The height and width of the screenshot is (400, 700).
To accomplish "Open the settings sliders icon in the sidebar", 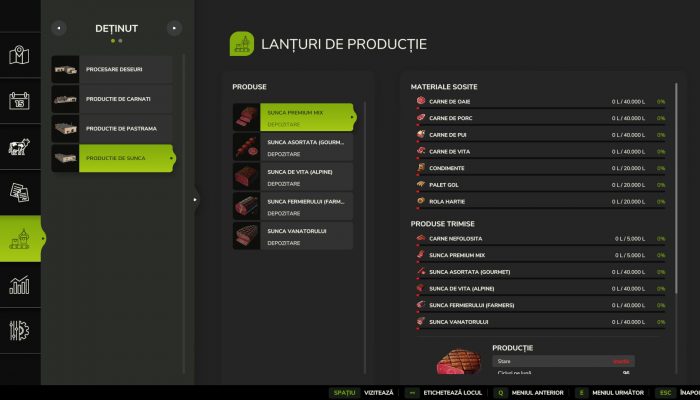I will click(x=19, y=331).
